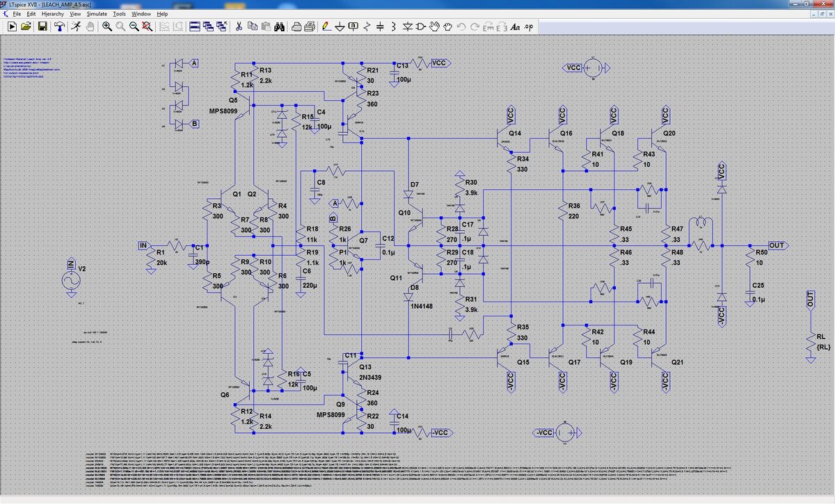Viewport: 835px width, 504px height.
Task: Open Find with the binoculars icon
Action: pyautogui.click(x=278, y=26)
